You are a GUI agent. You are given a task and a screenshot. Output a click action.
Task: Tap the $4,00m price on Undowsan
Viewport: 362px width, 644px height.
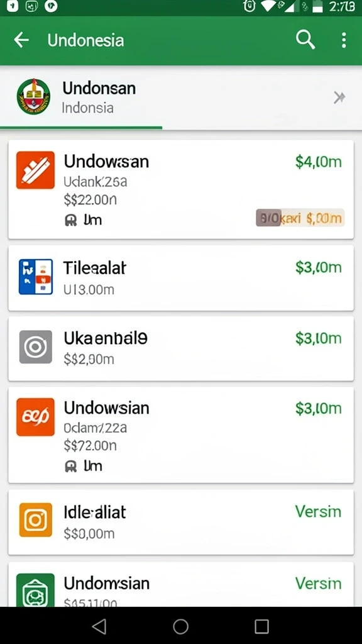click(319, 162)
